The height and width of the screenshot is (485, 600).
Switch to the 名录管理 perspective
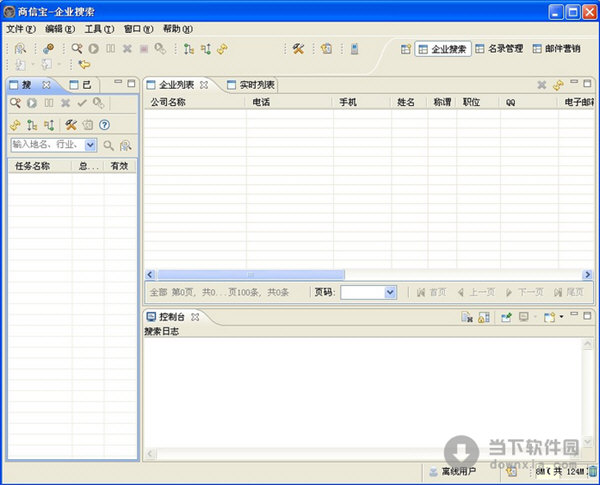499,49
